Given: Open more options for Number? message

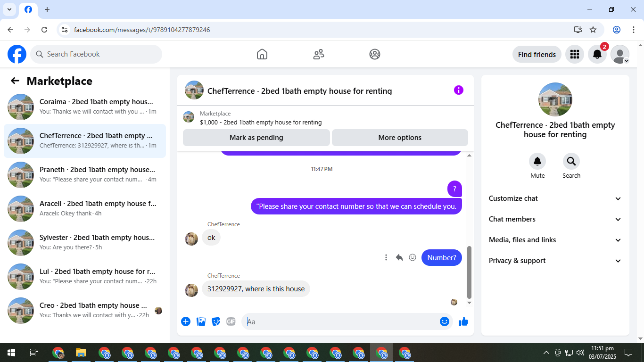Looking at the screenshot, I should (x=386, y=257).
